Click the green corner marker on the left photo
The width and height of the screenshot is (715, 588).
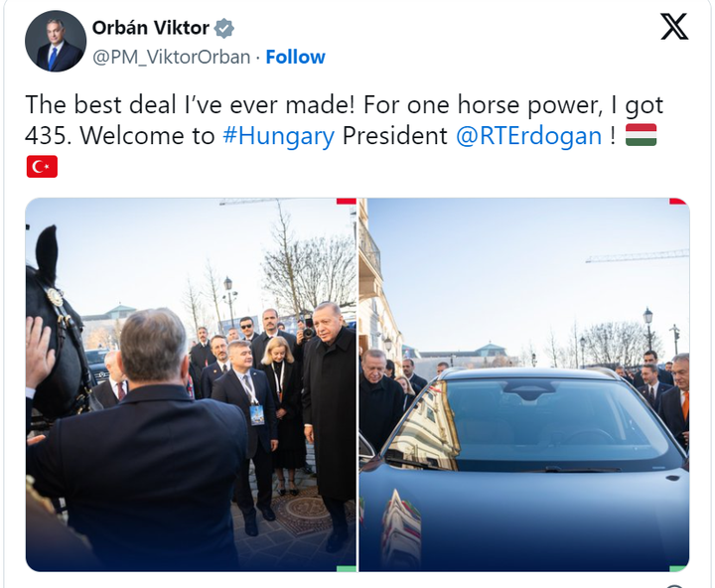tap(347, 568)
